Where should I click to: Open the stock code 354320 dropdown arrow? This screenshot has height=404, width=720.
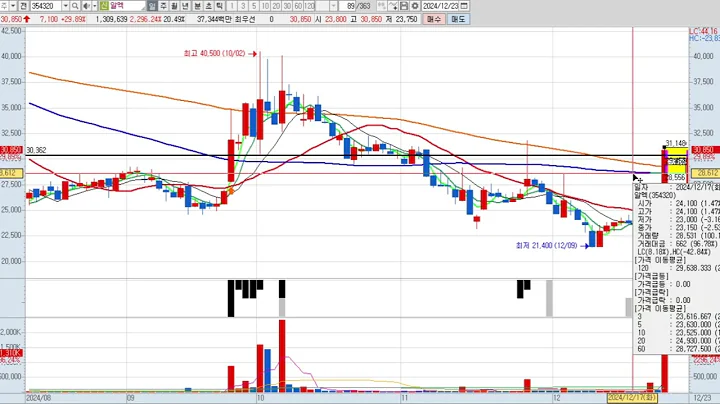(65, 6)
